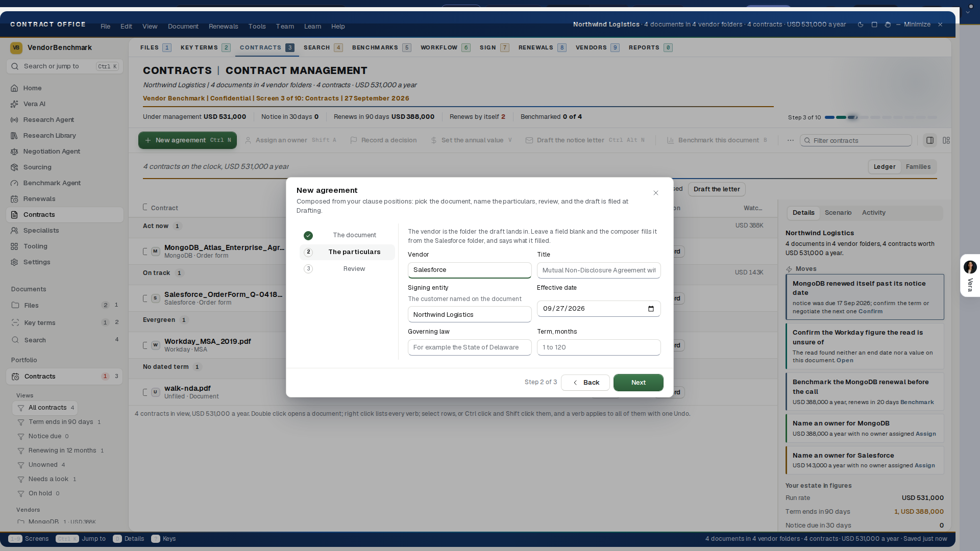Image resolution: width=980 pixels, height=551 pixels.
Task: Click the Back button in the dialog
Action: pos(585,383)
